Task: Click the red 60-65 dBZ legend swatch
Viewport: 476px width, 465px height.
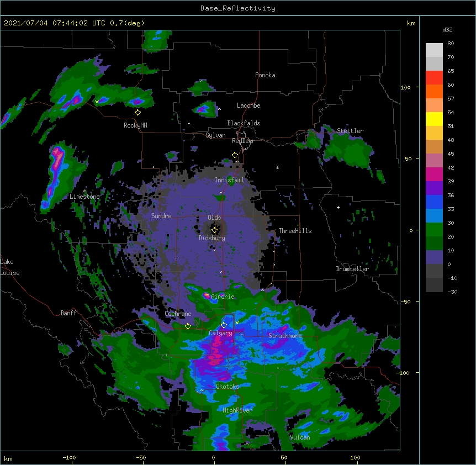Action: tap(434, 77)
